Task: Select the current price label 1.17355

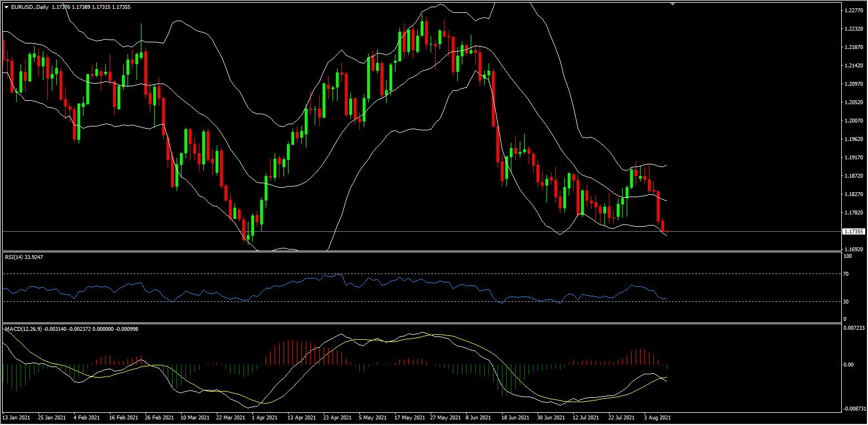Action: point(854,231)
